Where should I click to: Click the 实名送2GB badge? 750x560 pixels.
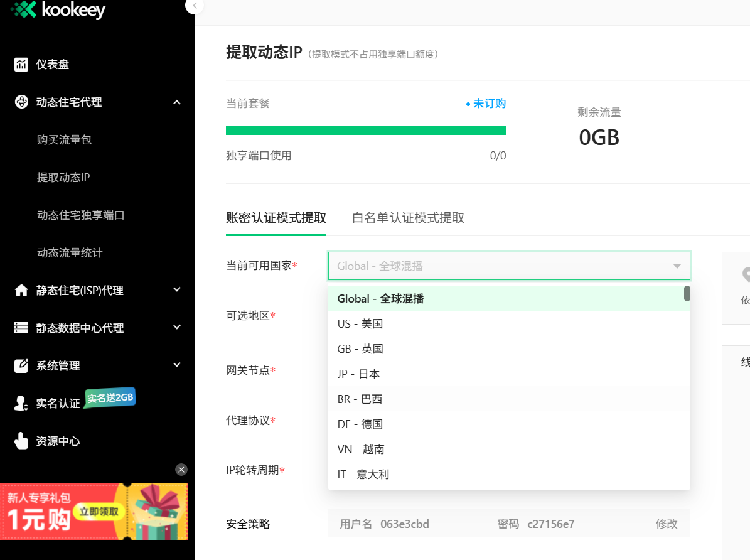(110, 398)
